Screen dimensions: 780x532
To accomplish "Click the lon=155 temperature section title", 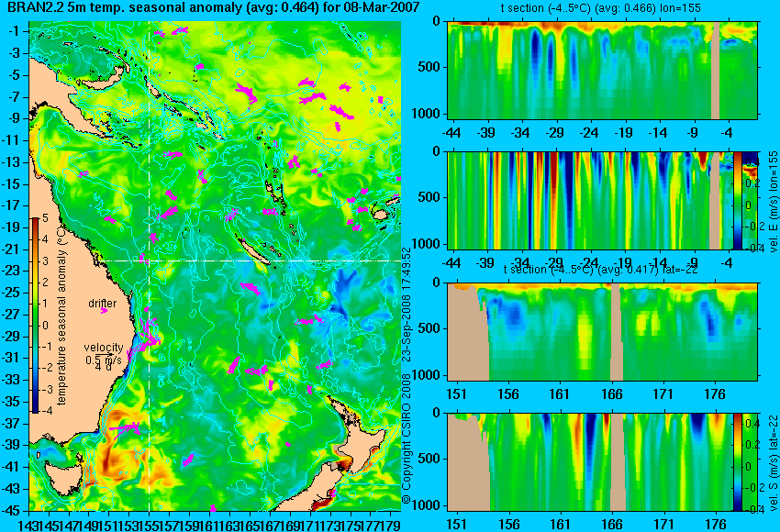I will (600, 8).
